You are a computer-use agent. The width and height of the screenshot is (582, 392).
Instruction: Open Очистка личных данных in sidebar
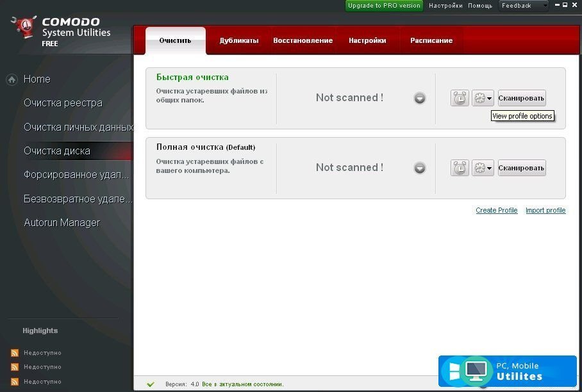(x=78, y=127)
